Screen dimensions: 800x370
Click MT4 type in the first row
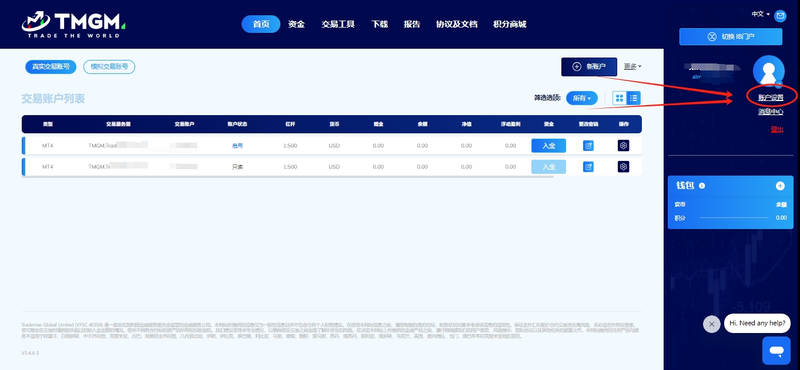click(x=47, y=146)
